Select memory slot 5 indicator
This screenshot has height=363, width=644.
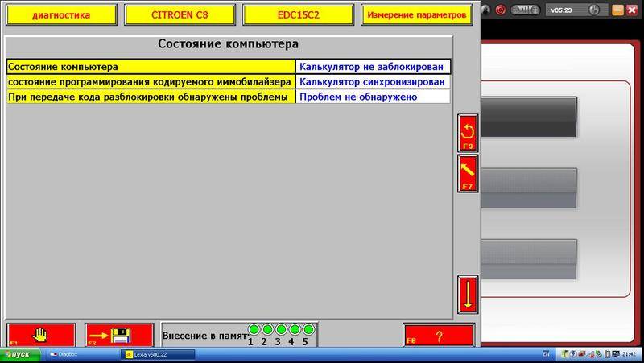[308, 330]
